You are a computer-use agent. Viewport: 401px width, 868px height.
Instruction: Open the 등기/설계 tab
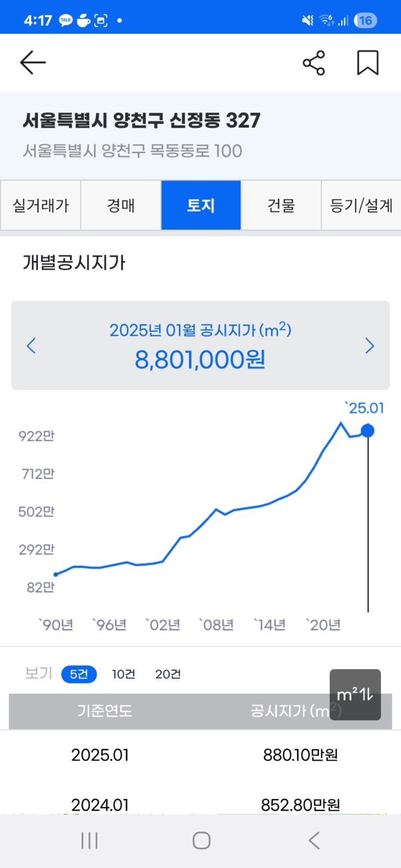(361, 205)
